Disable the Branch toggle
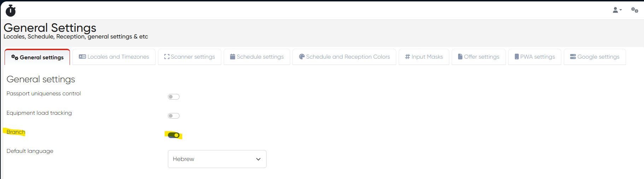 point(174,135)
